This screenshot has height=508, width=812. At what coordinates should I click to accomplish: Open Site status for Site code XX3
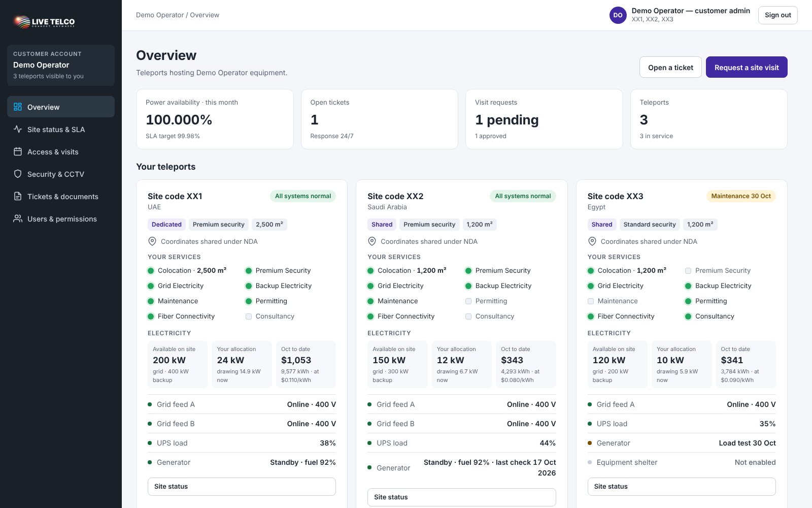point(682,486)
